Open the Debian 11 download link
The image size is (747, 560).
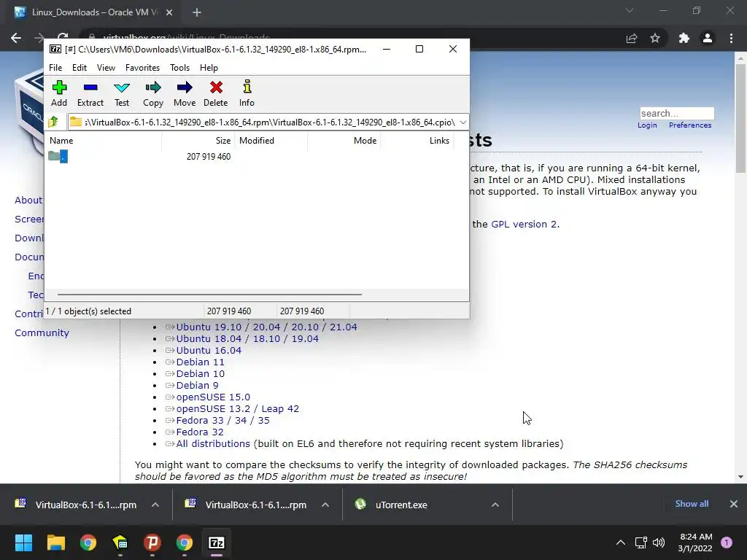pos(200,362)
